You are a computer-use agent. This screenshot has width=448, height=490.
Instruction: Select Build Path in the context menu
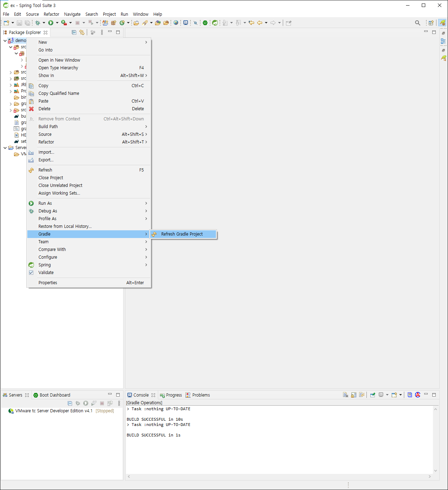point(89,127)
